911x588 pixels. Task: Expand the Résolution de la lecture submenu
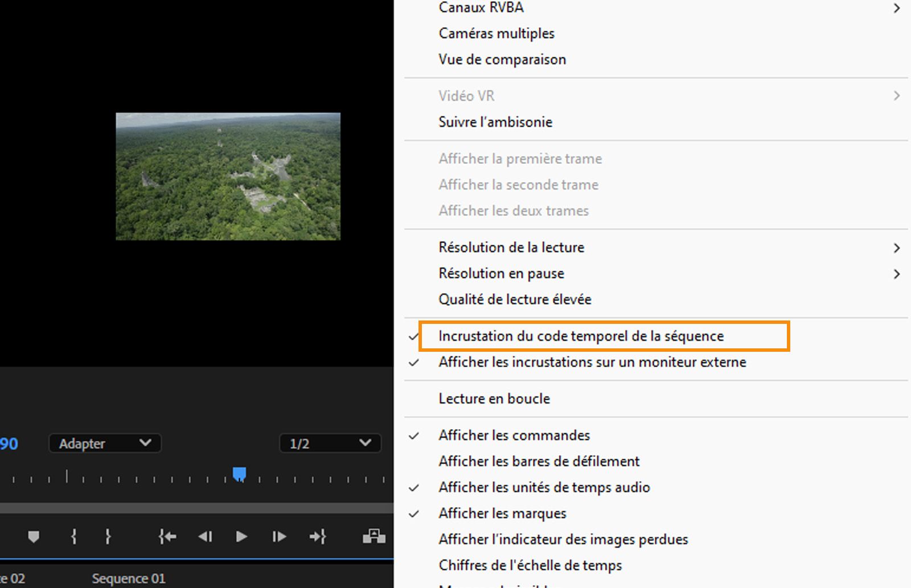[511, 247]
